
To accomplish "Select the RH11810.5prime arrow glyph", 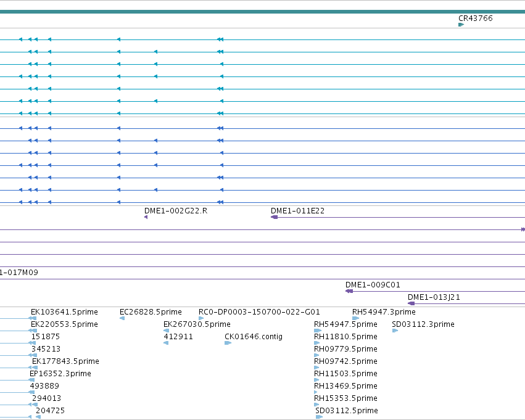I will pos(316,343).
